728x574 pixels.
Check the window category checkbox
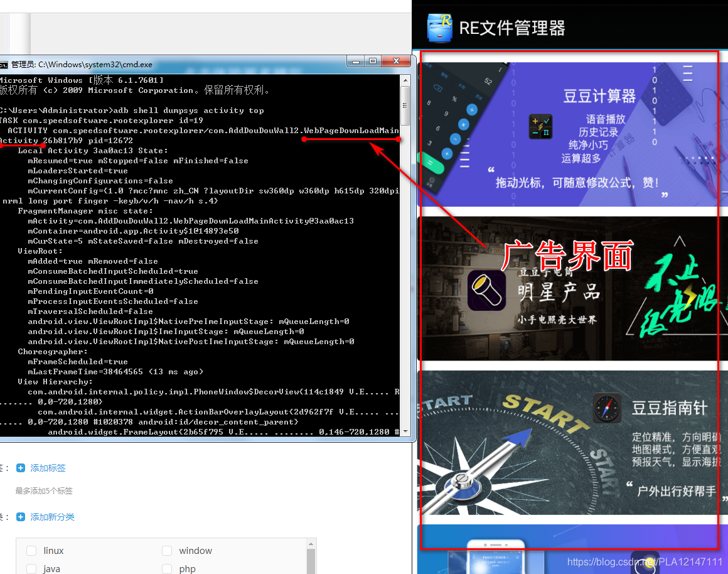pyautogui.click(x=167, y=551)
